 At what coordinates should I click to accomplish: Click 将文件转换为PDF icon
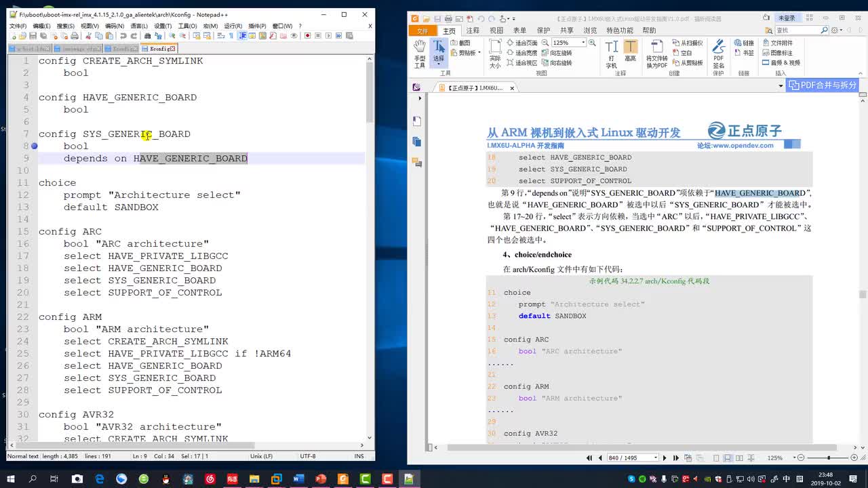656,54
